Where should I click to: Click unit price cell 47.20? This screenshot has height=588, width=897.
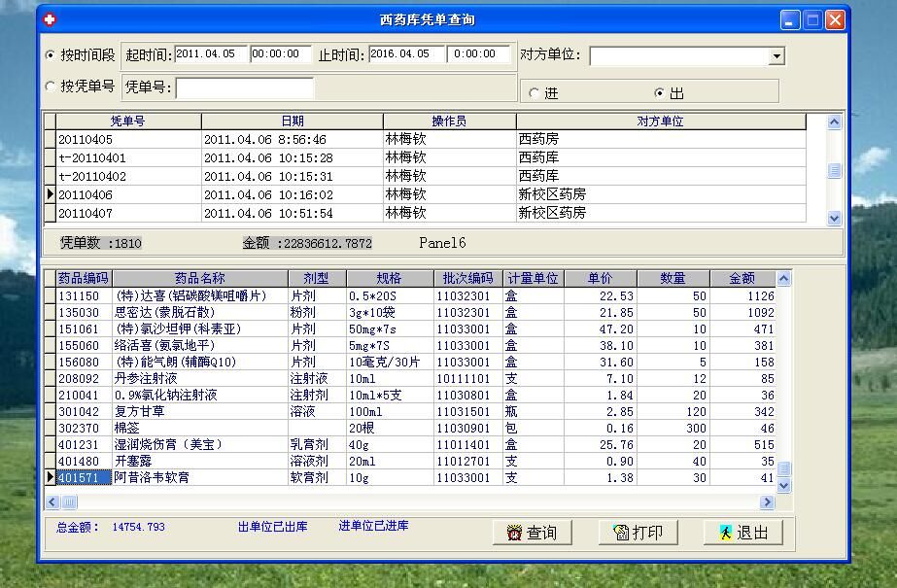coord(600,329)
